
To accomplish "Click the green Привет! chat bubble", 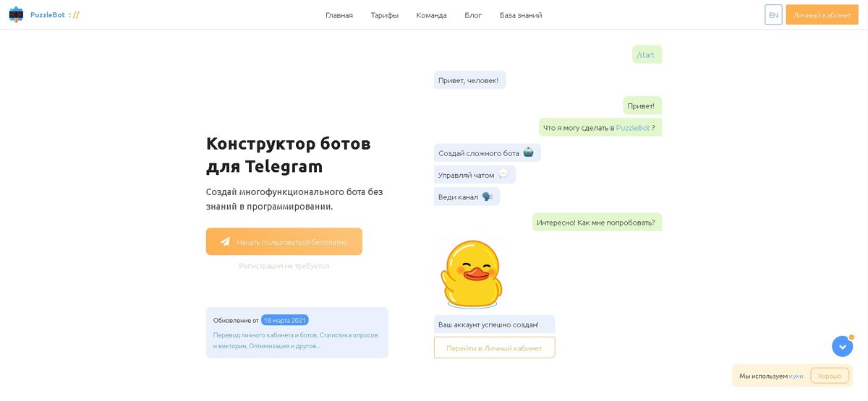I will pos(642,105).
